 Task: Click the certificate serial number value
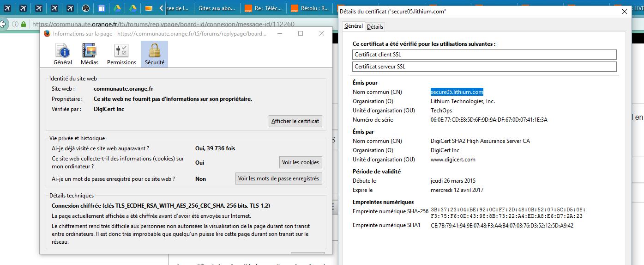[489, 120]
